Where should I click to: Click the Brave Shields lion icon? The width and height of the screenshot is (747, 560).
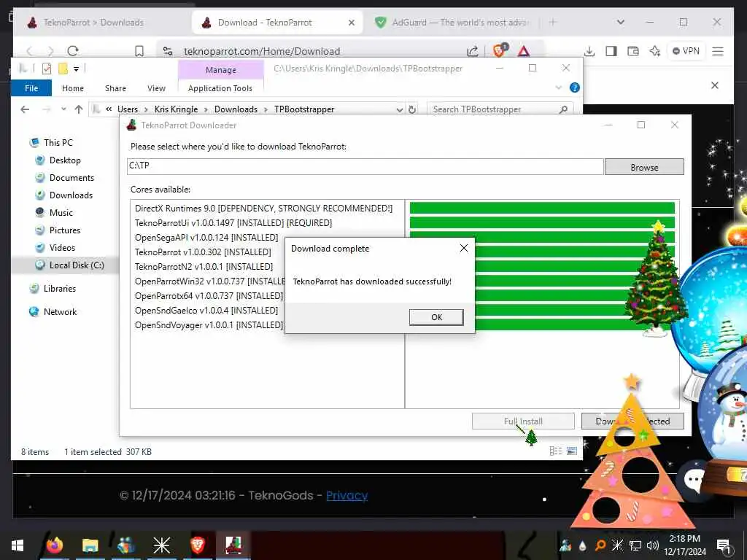point(500,50)
